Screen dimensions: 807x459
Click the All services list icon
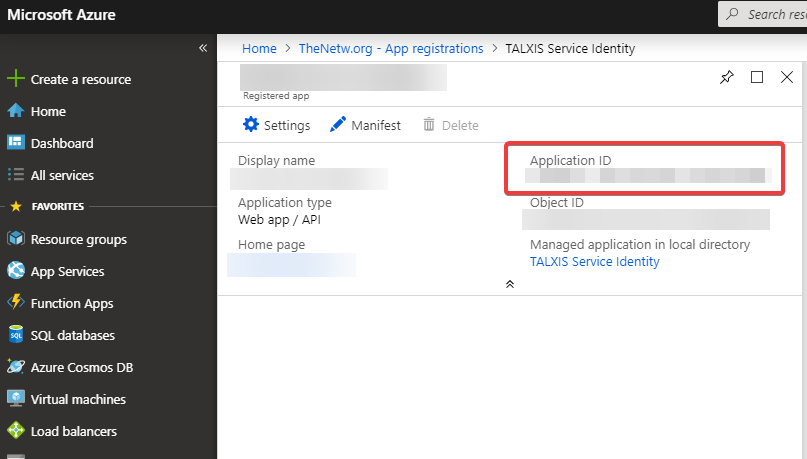tap(16, 174)
